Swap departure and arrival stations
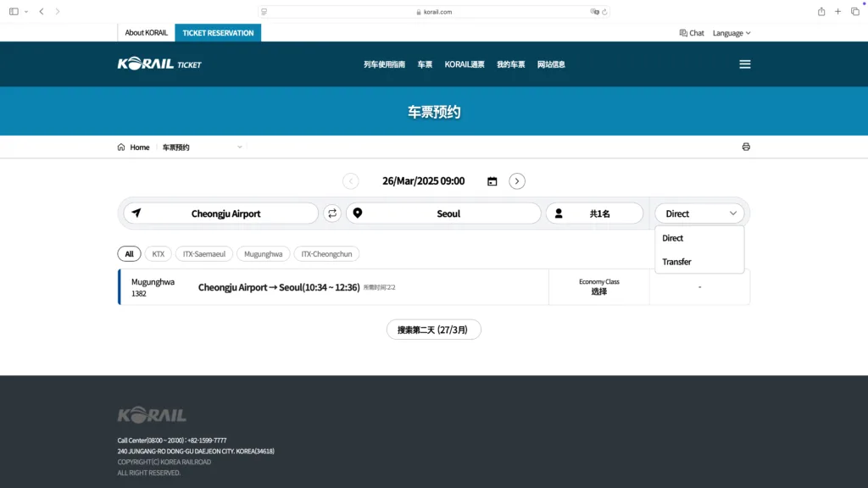The width and height of the screenshot is (868, 488). [332, 213]
